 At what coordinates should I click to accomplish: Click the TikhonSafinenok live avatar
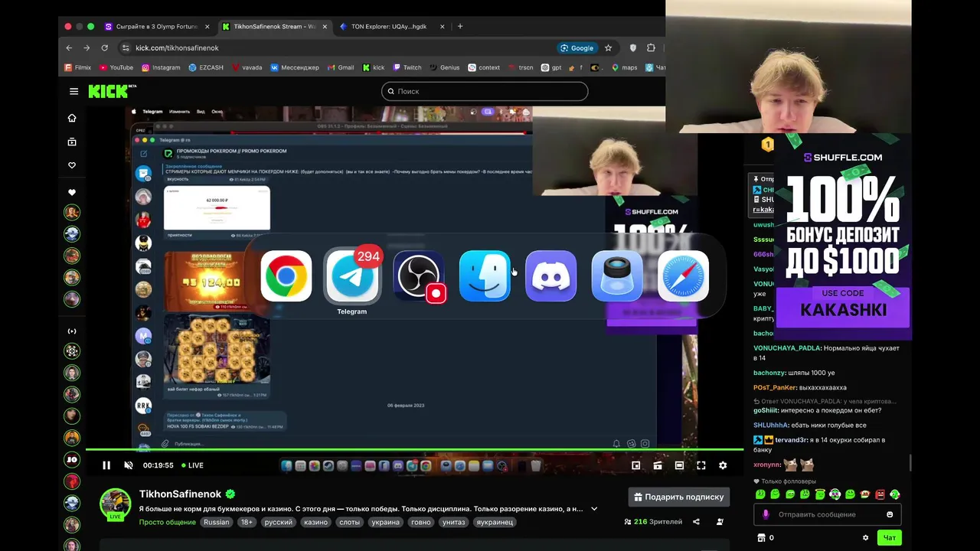point(116,504)
